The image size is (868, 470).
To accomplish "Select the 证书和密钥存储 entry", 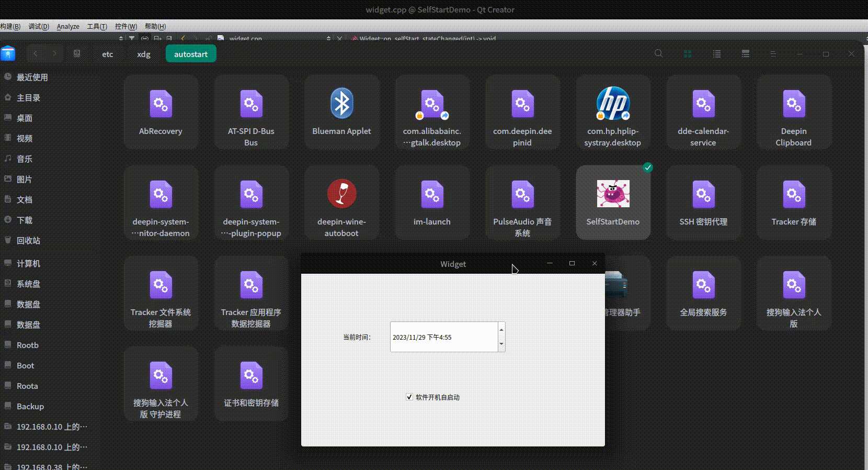I will tap(251, 384).
